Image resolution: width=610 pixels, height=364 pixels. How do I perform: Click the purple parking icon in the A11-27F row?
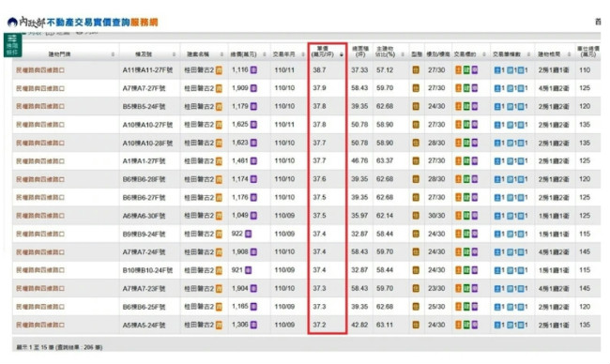475,70
